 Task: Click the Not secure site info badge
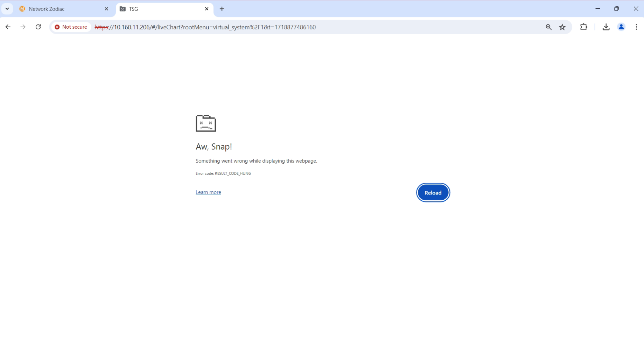pyautogui.click(x=71, y=27)
